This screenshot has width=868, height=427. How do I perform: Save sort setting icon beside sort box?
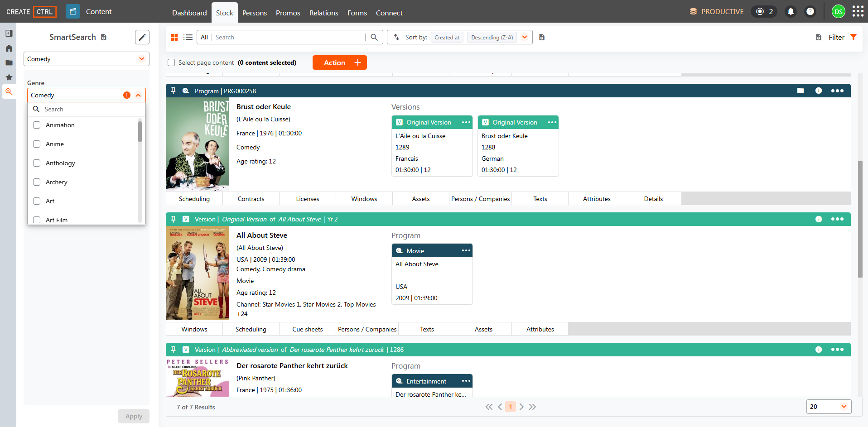pos(542,37)
